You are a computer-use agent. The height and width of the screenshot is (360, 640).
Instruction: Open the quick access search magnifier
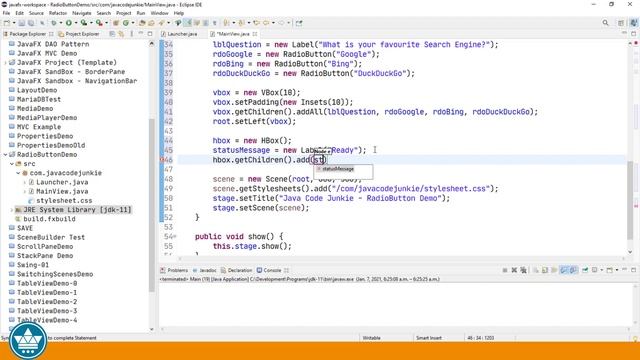coord(605,23)
